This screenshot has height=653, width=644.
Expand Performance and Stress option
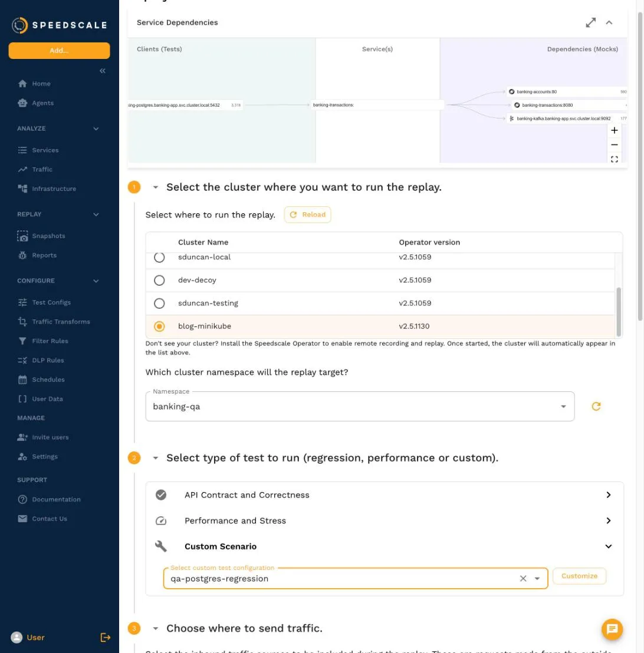point(385,520)
